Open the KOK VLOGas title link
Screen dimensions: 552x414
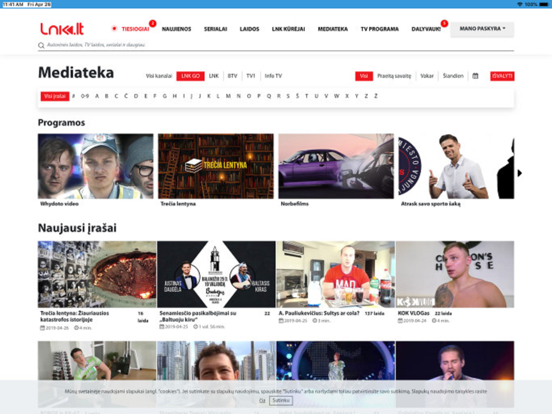414,313
